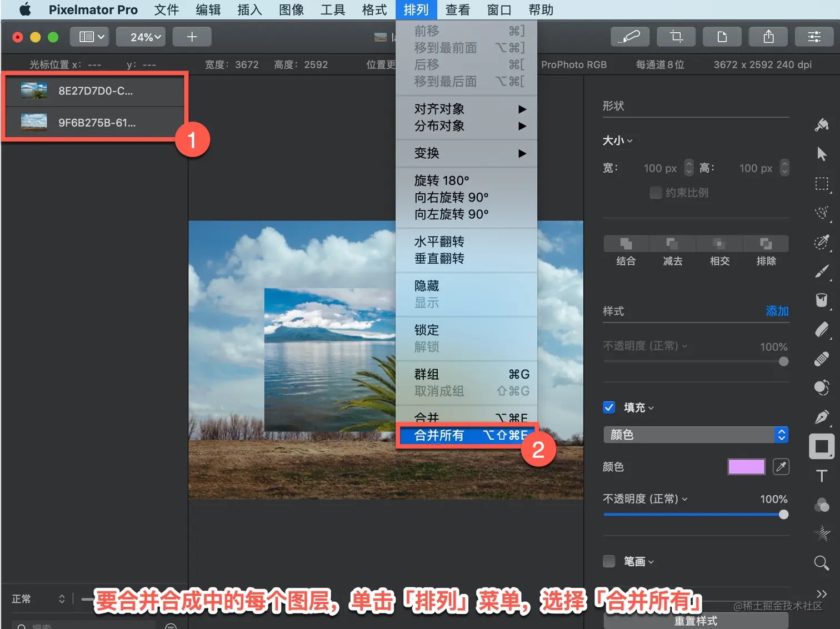
Task: Click the crop toolbar icon
Action: 676,37
